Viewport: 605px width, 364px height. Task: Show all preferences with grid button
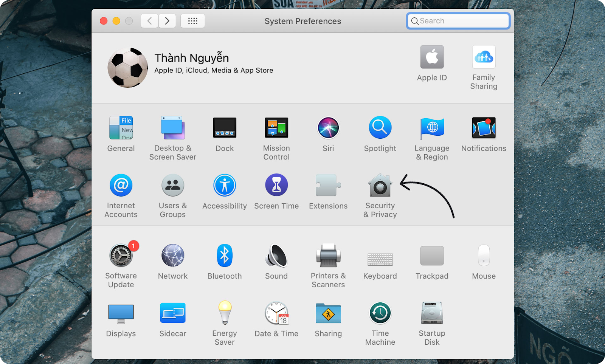[x=193, y=21]
